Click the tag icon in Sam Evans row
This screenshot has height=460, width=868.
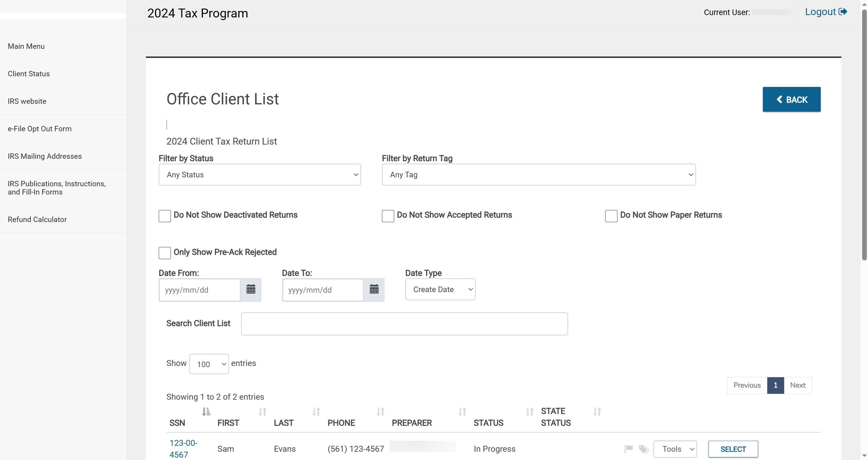(x=644, y=449)
